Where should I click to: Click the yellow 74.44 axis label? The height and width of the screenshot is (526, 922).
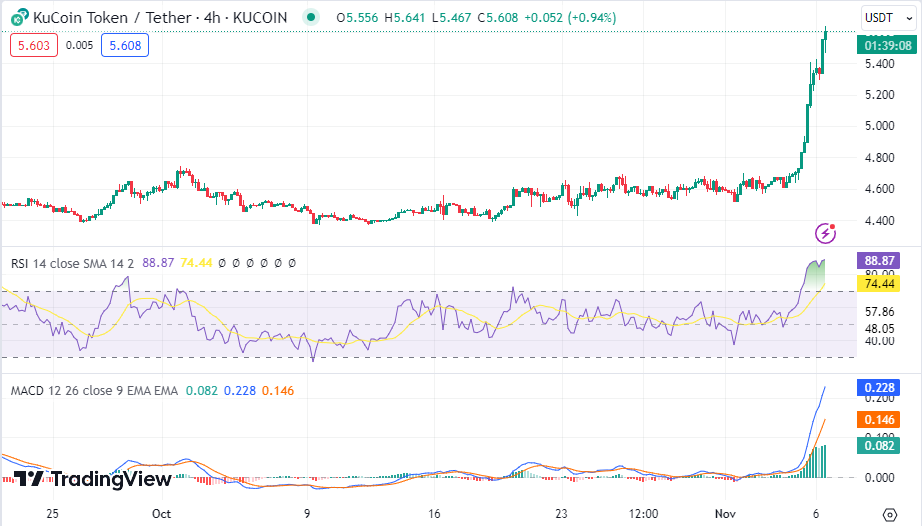(879, 284)
